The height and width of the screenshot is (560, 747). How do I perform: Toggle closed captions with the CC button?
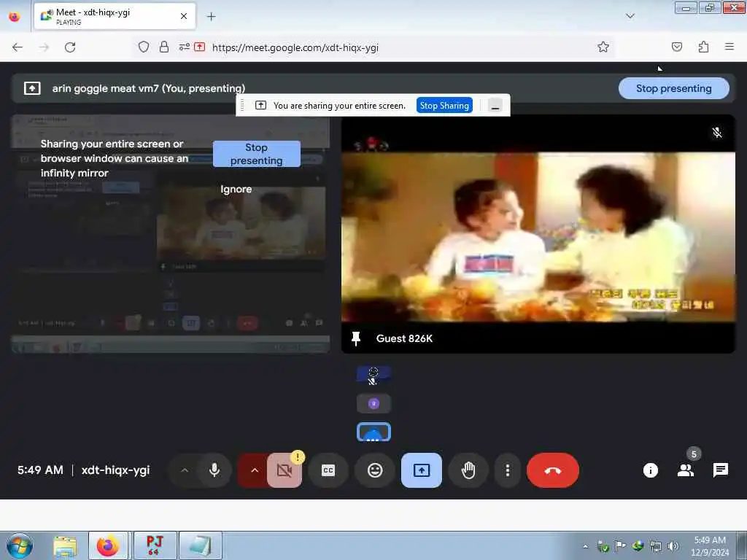click(328, 470)
